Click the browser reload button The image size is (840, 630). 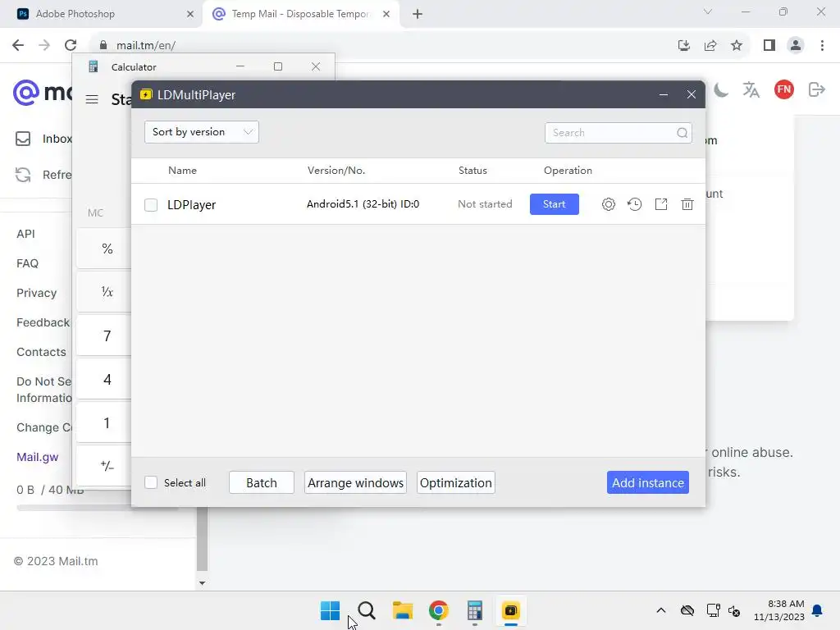tap(71, 45)
